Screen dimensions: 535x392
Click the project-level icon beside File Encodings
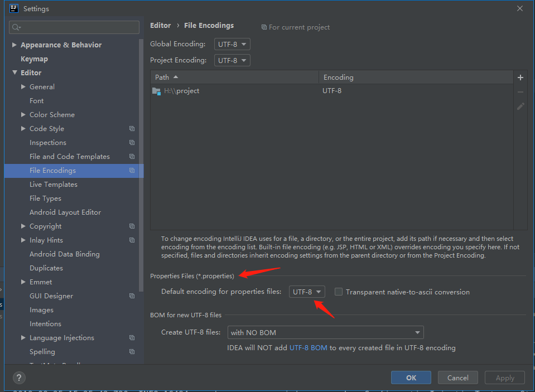coord(132,171)
